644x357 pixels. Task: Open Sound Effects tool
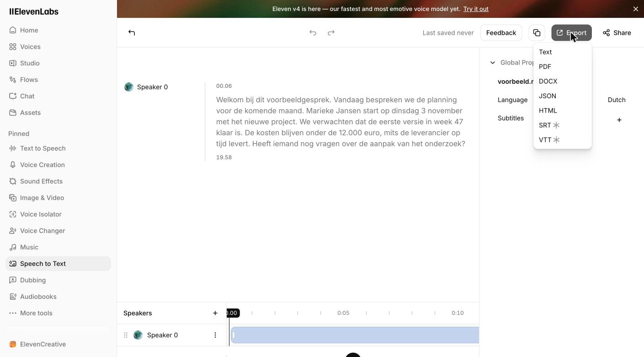point(58,181)
